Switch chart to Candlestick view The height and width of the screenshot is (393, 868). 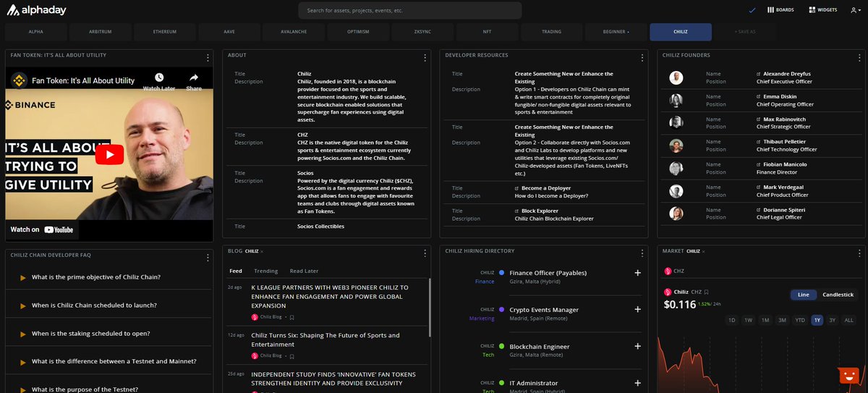coord(838,295)
